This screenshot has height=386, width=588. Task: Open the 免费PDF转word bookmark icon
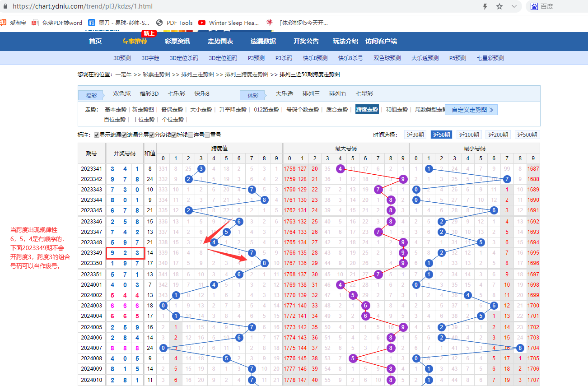click(35, 23)
